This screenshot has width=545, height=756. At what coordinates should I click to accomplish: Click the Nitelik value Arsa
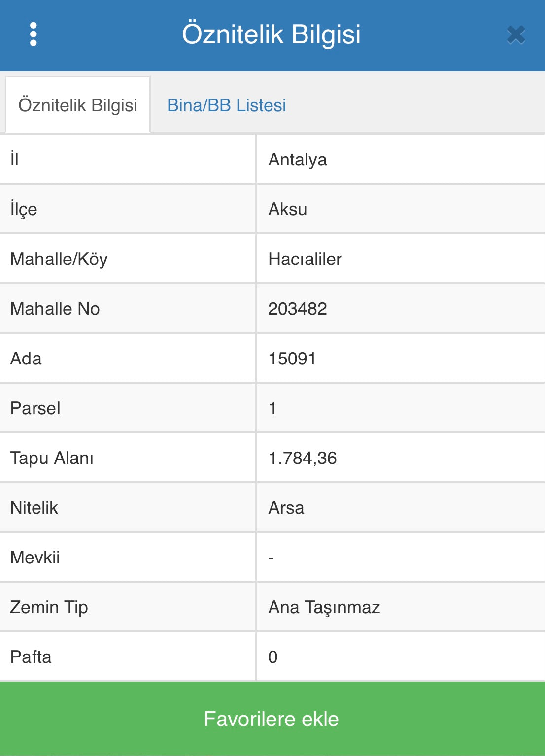tap(286, 508)
